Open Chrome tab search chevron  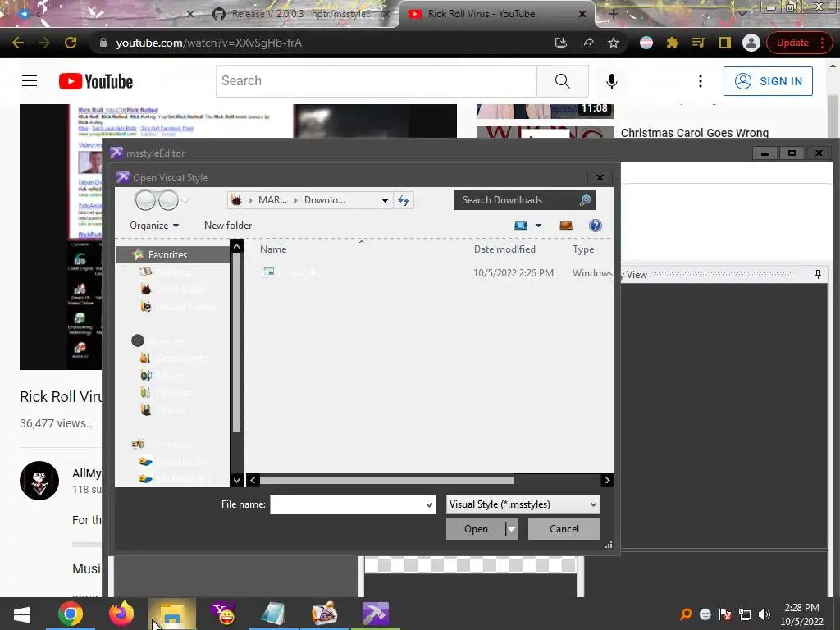(x=742, y=14)
